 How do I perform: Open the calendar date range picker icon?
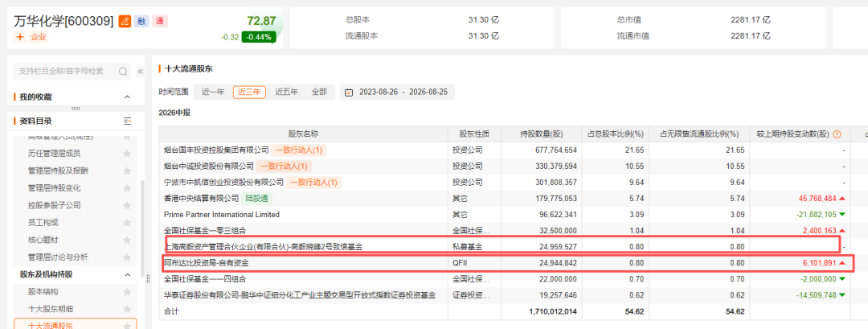[x=350, y=92]
